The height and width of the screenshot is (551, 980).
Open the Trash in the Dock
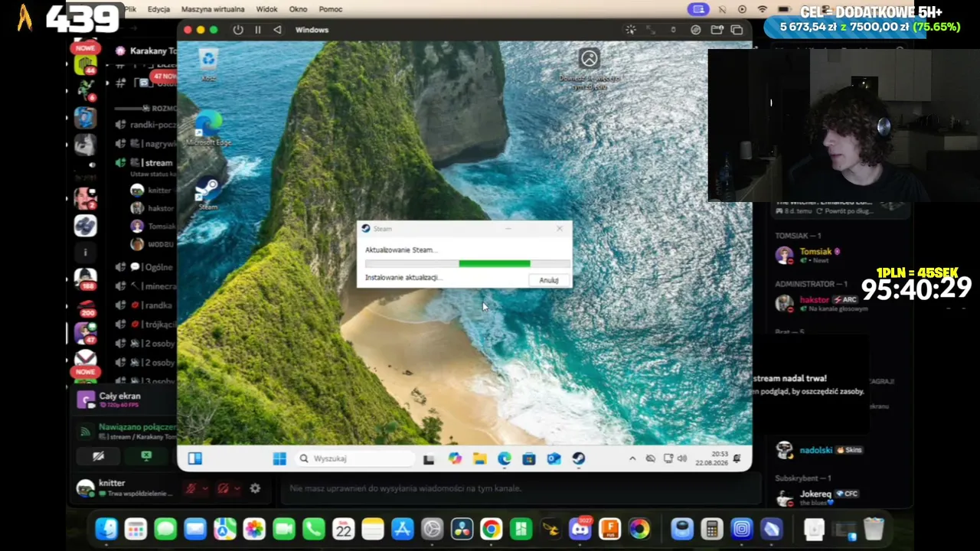tap(874, 529)
